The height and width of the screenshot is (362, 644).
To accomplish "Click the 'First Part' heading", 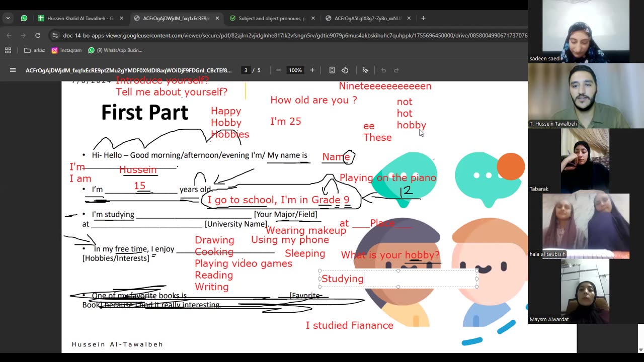I will [x=145, y=113].
